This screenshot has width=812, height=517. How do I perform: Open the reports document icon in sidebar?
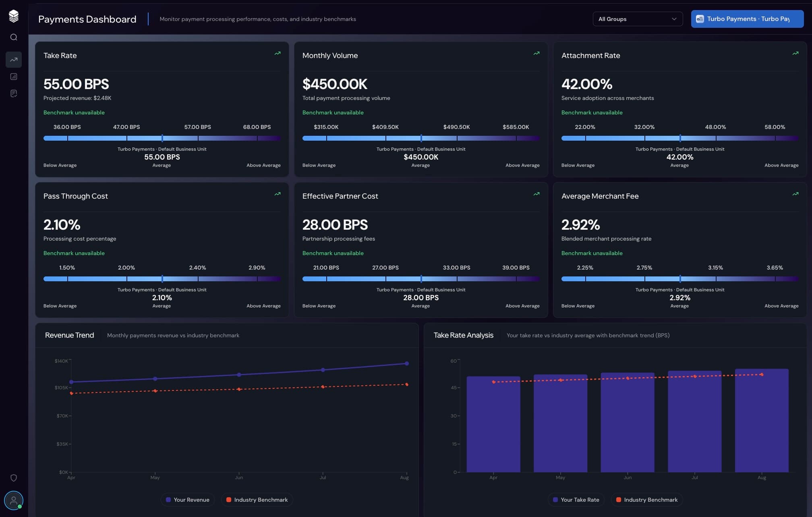14,93
